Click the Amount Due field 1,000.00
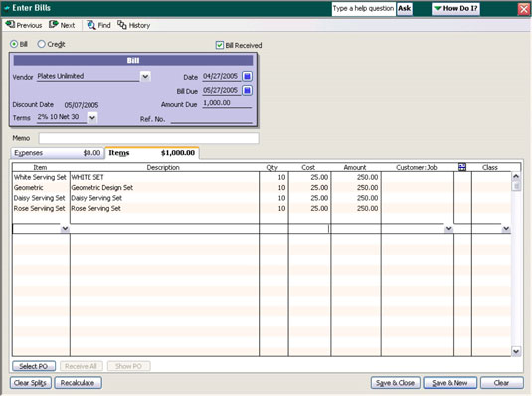Screen dimensions: 532x396 (227, 103)
